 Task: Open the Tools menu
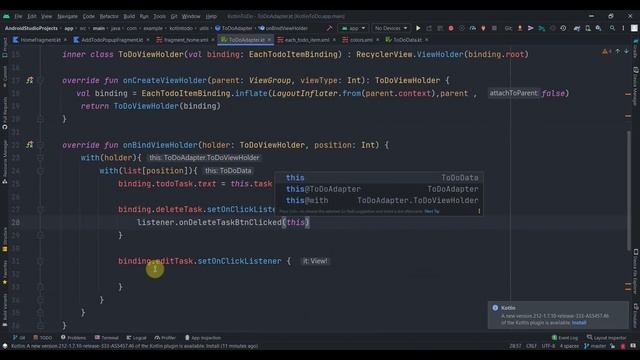(159, 16)
